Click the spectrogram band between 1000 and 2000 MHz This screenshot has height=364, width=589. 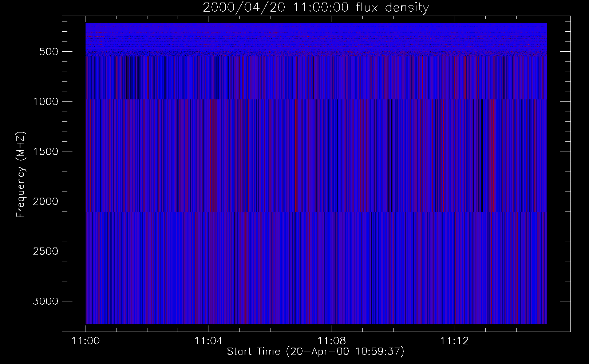(x=316, y=155)
